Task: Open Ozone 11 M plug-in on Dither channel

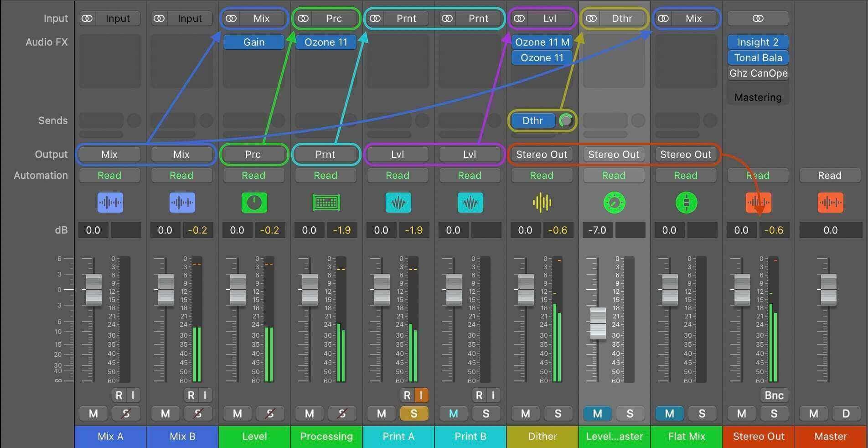Action: [542, 42]
